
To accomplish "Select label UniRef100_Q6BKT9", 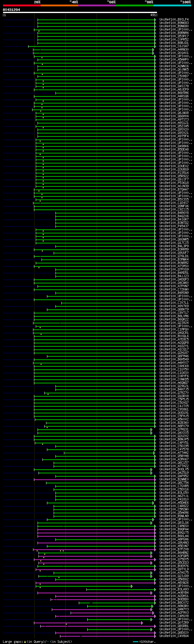I will click(174, 310).
